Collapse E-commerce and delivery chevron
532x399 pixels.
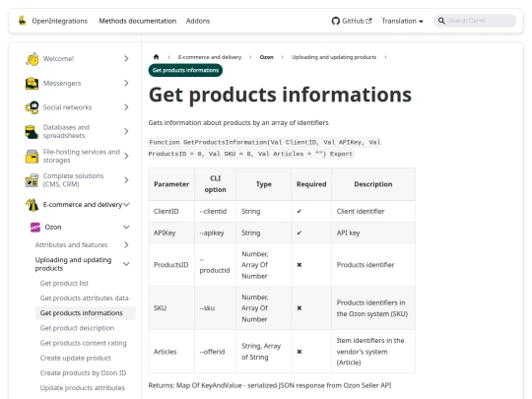pyautogui.click(x=126, y=205)
